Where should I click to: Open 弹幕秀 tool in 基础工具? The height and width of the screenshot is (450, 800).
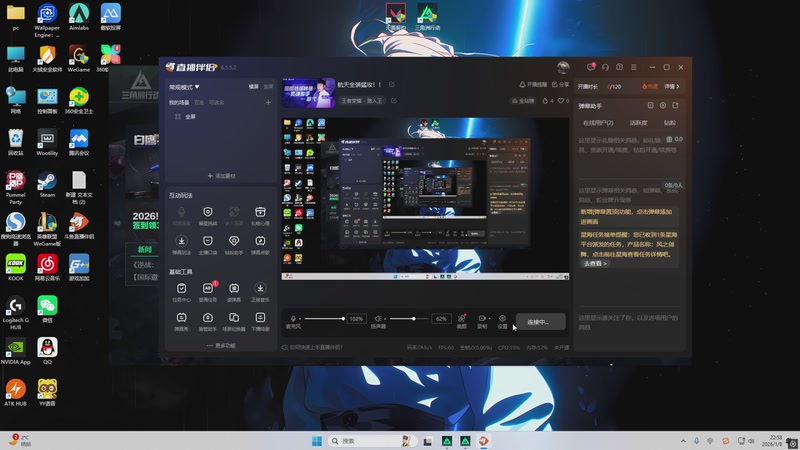point(181,321)
